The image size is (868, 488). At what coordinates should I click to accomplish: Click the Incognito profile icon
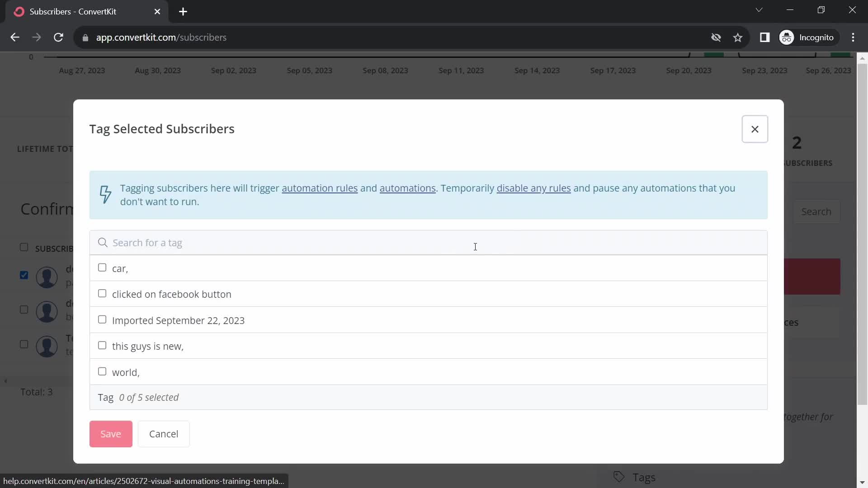point(787,38)
